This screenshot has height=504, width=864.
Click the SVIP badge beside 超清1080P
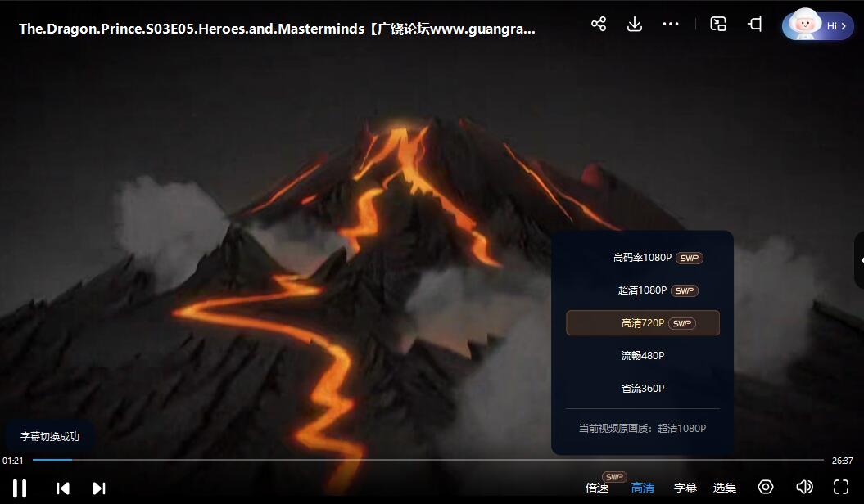(685, 291)
